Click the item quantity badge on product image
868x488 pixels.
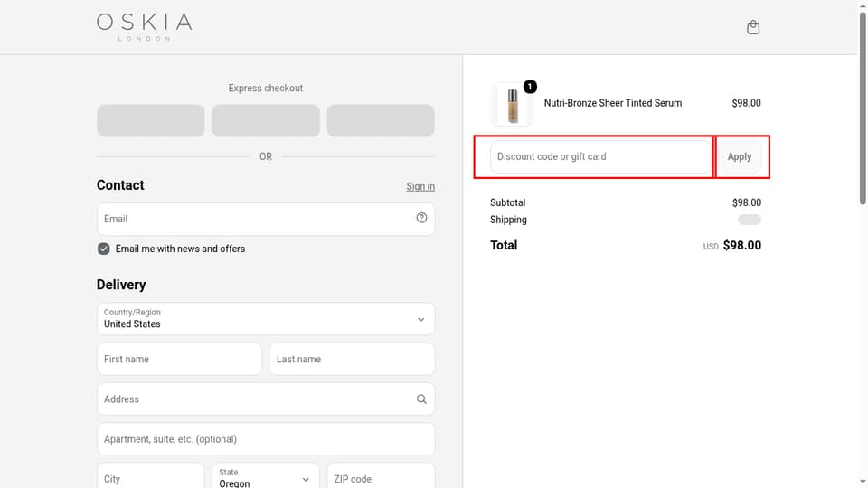point(530,87)
